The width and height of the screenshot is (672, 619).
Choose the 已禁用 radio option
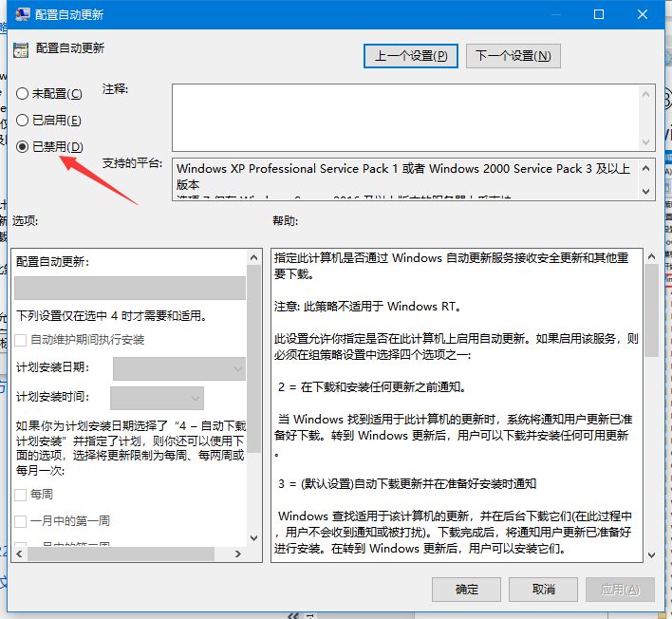tap(23, 146)
